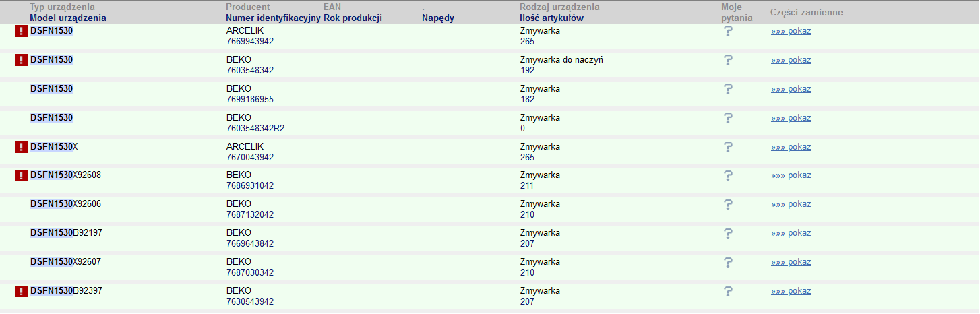Click Numer identyfikacyjny column header
The width and height of the screenshot is (980, 314).
[x=273, y=18]
